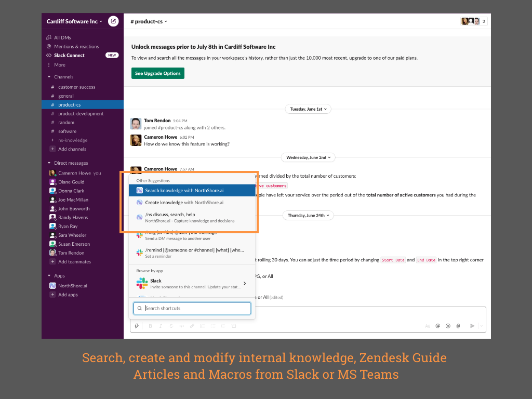Toggle the Aa formatting toolbar visibility
This screenshot has height=399, width=532.
pos(428,326)
